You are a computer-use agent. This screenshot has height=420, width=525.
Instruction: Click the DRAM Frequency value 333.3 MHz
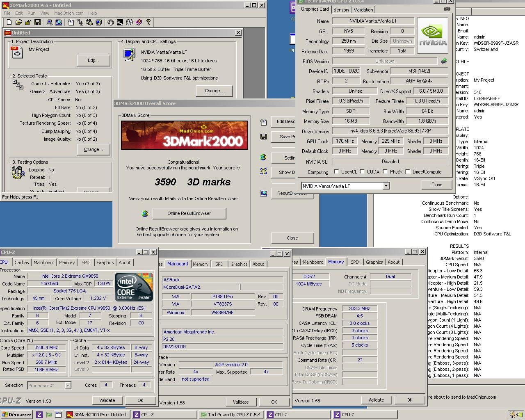pyautogui.click(x=360, y=309)
